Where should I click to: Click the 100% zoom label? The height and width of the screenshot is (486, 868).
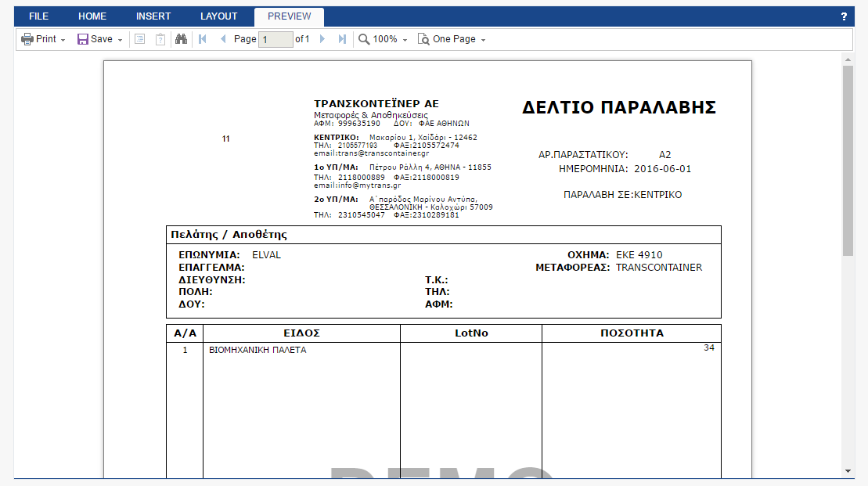click(385, 39)
